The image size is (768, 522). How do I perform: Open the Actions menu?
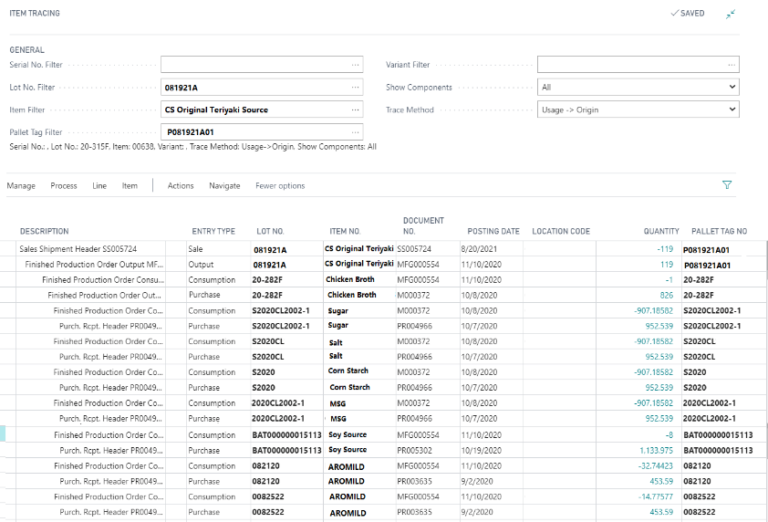coord(181,186)
